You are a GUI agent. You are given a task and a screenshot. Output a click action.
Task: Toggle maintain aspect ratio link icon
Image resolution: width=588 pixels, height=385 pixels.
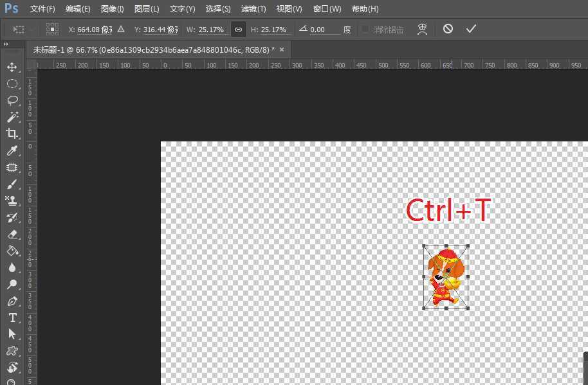point(238,29)
